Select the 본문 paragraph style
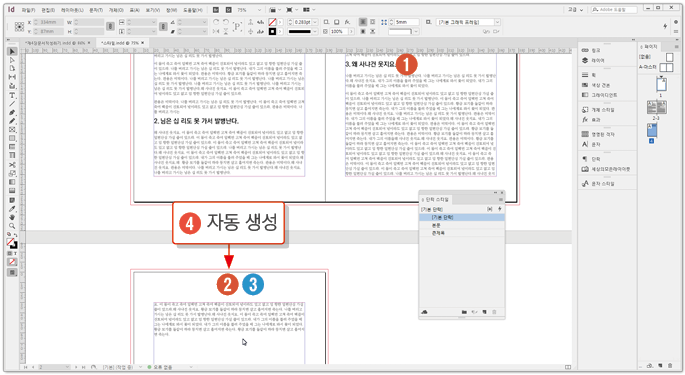 click(461, 225)
